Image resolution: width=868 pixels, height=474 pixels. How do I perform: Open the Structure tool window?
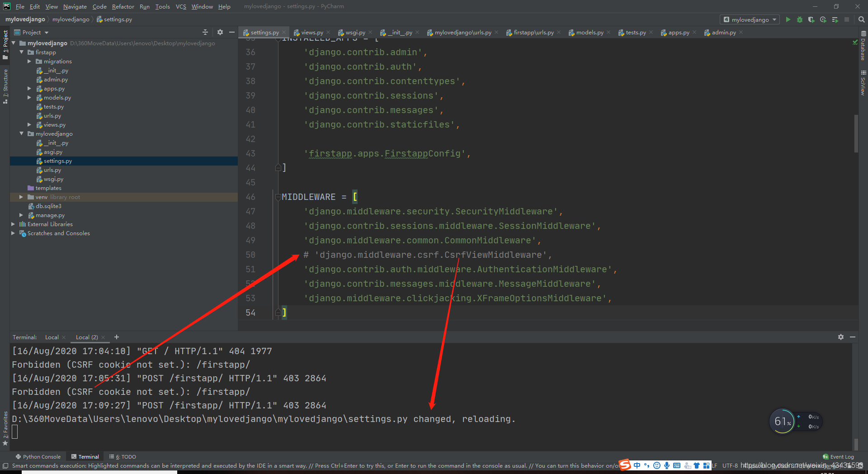pyautogui.click(x=5, y=86)
